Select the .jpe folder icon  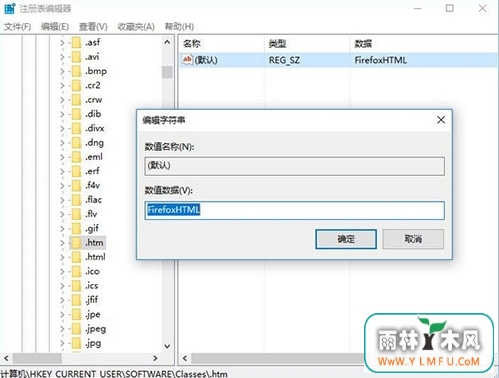click(x=76, y=315)
